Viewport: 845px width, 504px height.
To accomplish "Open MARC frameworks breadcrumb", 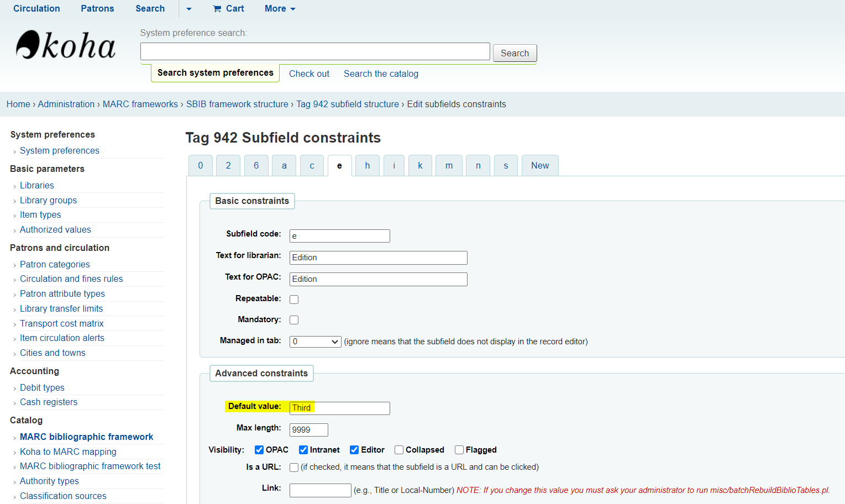I will coord(140,104).
